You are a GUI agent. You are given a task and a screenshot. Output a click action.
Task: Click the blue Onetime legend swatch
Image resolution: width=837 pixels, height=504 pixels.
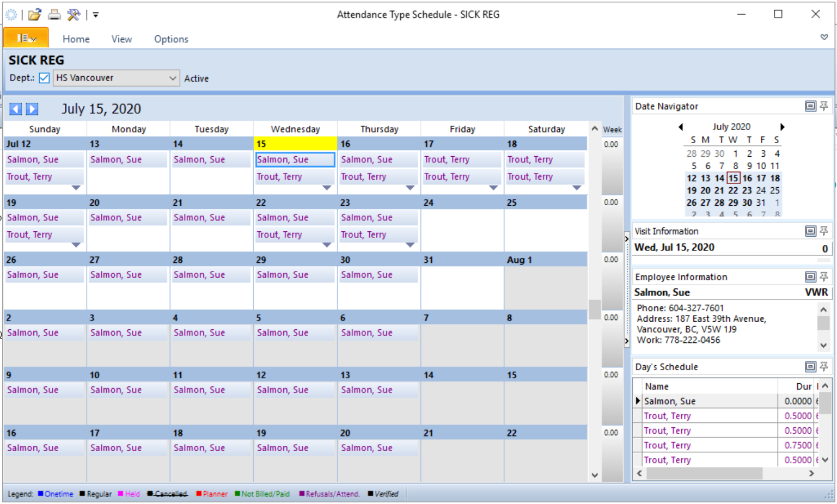pos(40,494)
